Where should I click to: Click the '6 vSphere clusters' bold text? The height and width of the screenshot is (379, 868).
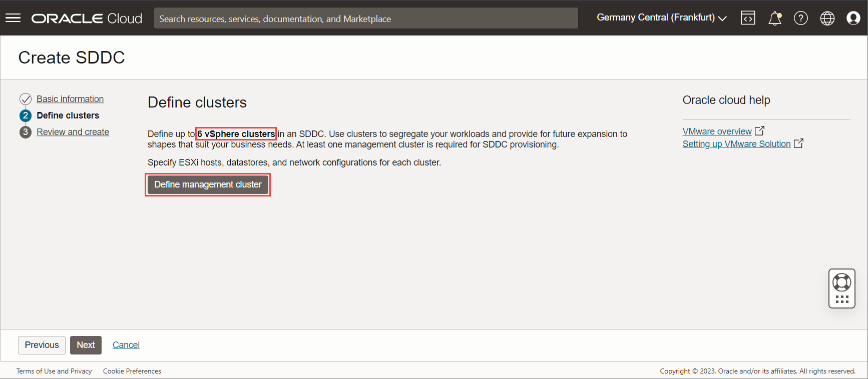(236, 134)
